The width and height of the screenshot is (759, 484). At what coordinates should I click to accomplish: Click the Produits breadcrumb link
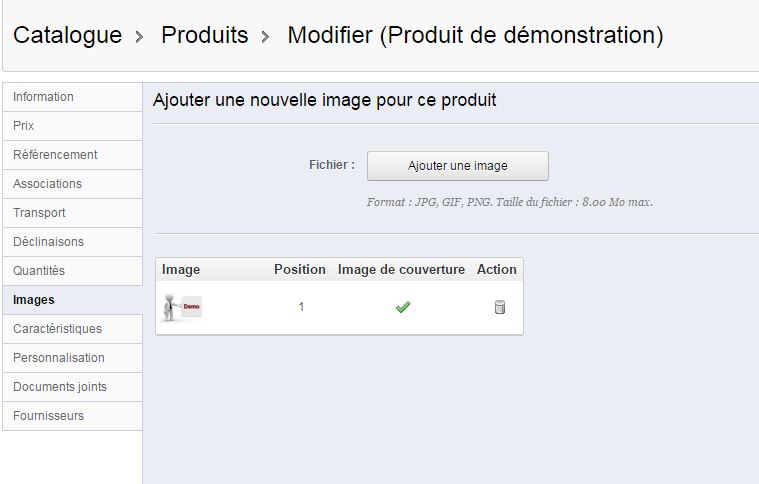coord(205,35)
